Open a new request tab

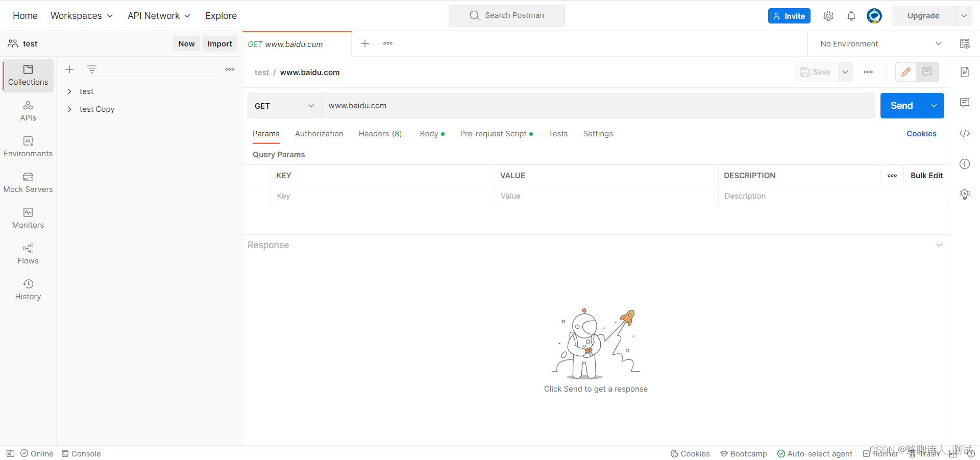(365, 43)
